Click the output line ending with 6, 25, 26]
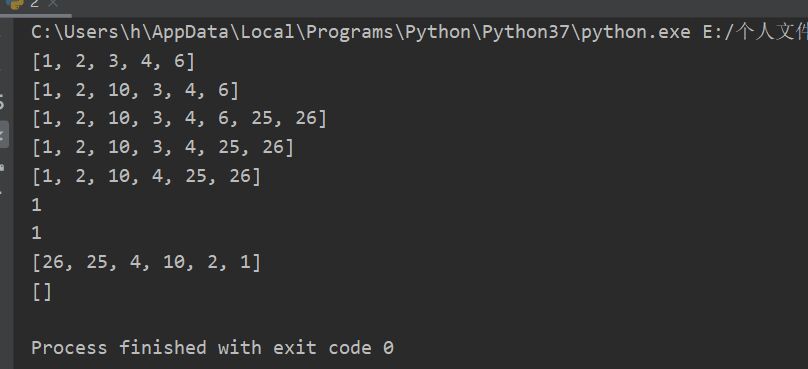808x369 pixels. tap(179, 119)
